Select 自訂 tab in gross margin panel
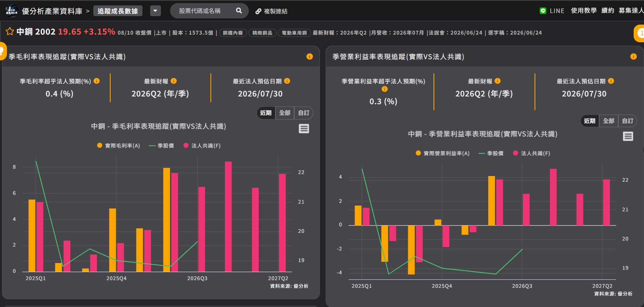This screenshot has width=644, height=307. click(304, 113)
